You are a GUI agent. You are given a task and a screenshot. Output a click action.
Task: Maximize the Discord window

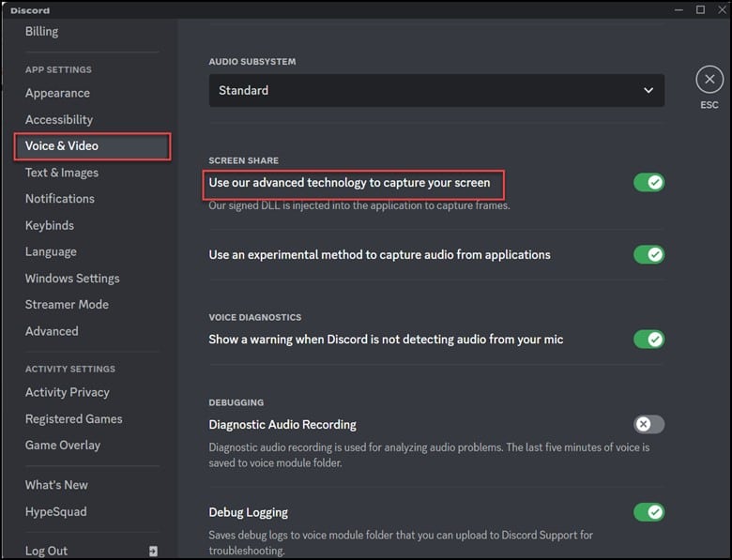700,9
